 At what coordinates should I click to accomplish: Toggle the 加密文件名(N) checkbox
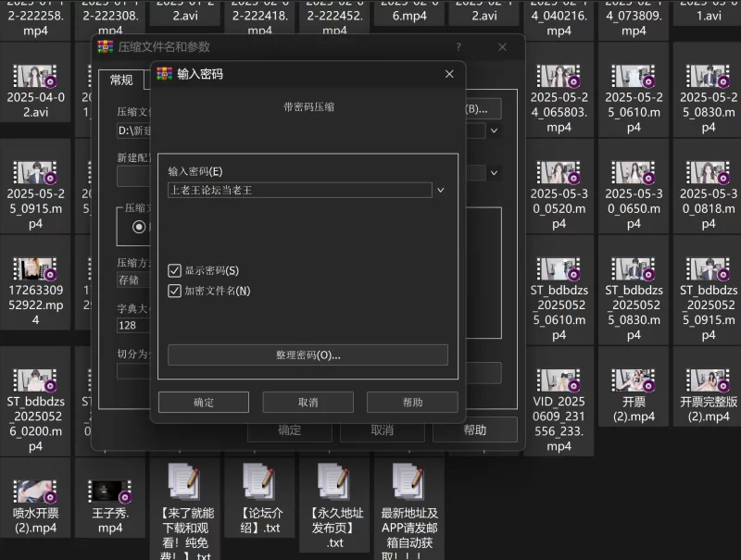tap(174, 291)
